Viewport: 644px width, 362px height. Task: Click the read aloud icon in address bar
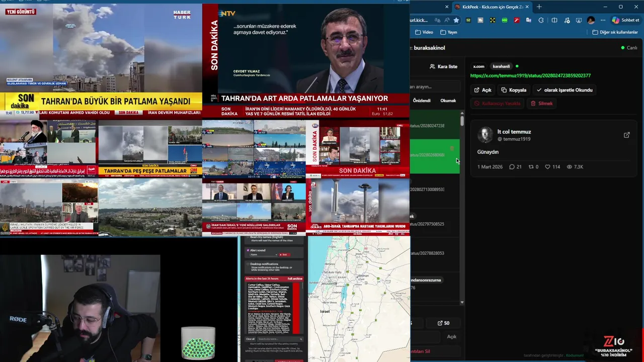[447, 20]
